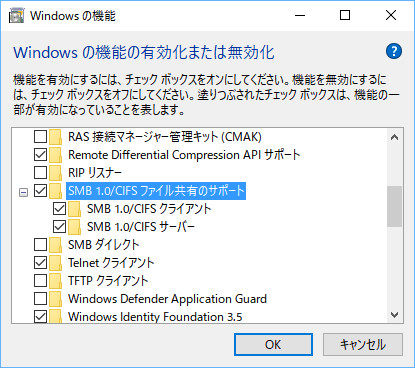Uncheck Windows Identity Foundation 3.5 checkbox
This screenshot has height=368, width=415.
(40, 316)
